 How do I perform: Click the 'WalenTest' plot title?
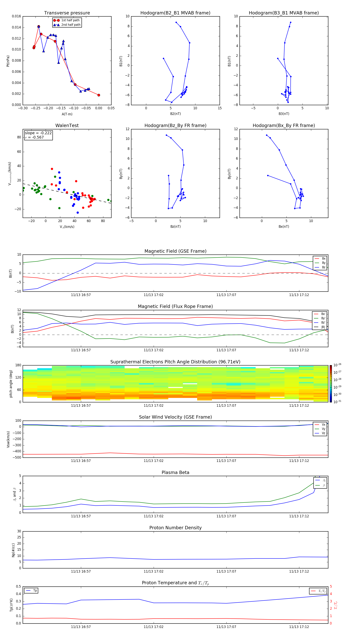pyautogui.click(x=67, y=125)
